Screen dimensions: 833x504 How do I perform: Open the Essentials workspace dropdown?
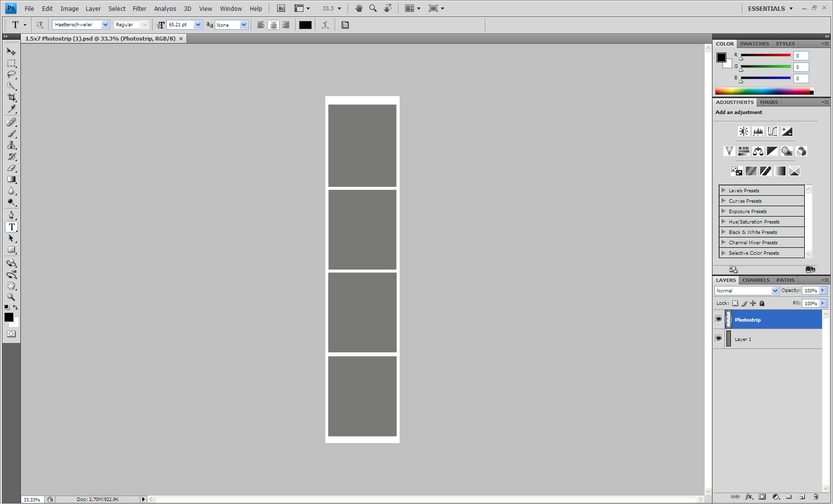coord(771,8)
